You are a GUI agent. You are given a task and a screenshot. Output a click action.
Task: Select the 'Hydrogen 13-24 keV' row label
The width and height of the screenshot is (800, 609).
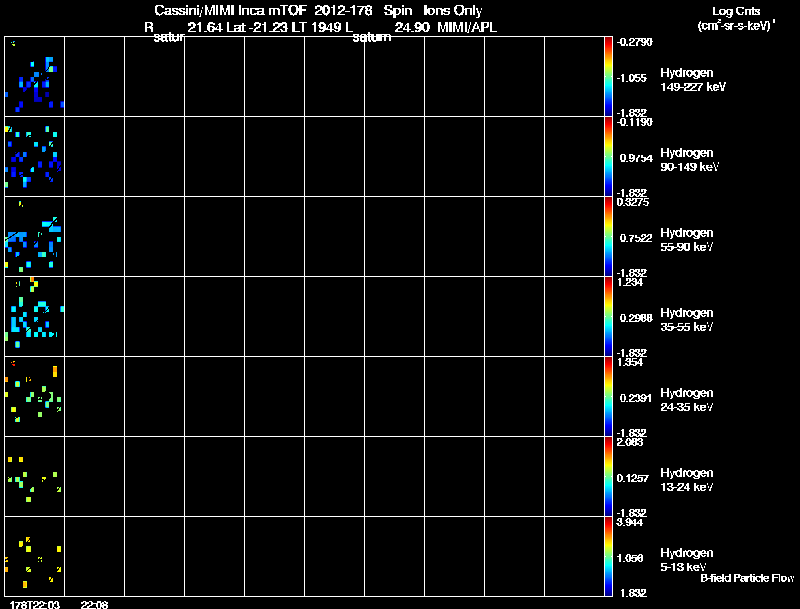pos(687,480)
